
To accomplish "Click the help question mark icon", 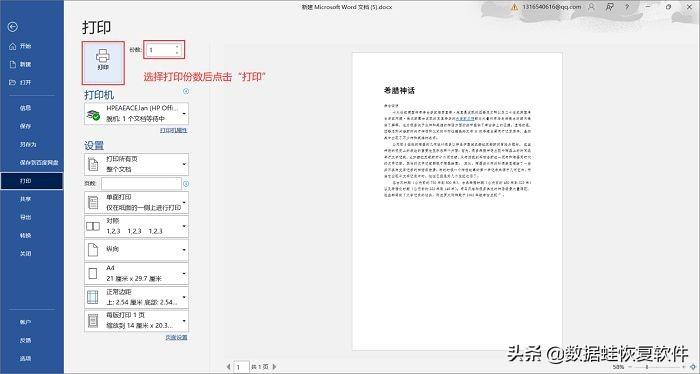I will (x=627, y=7).
